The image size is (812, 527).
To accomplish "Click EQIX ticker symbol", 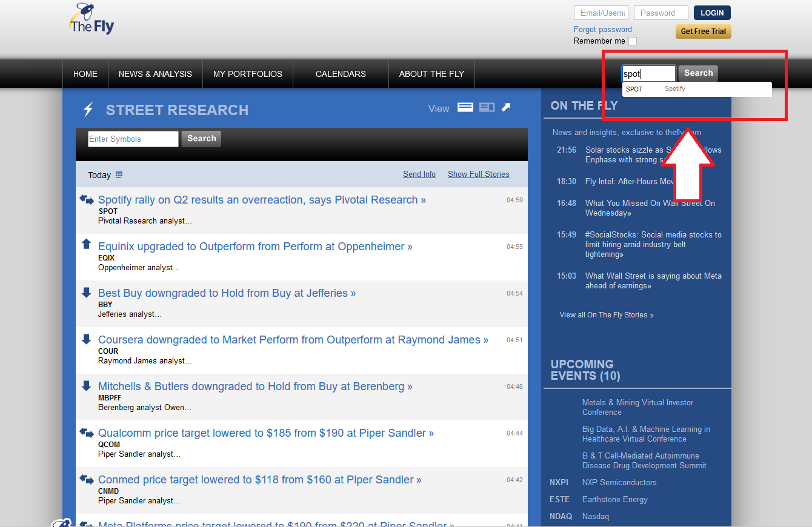I will pos(106,258).
